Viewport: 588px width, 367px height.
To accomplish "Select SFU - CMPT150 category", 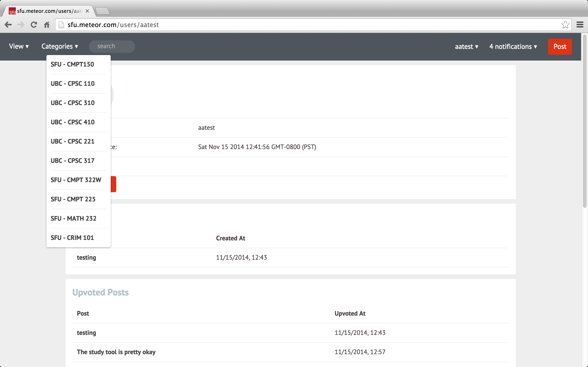I will [x=72, y=64].
